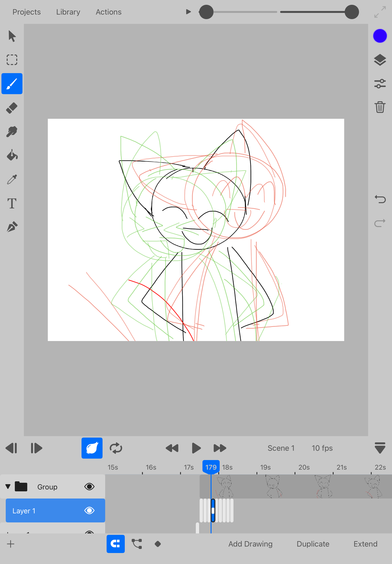Screen dimensions: 392x564
Task: Click the frame 179 playhead marker
Action: 211,467
